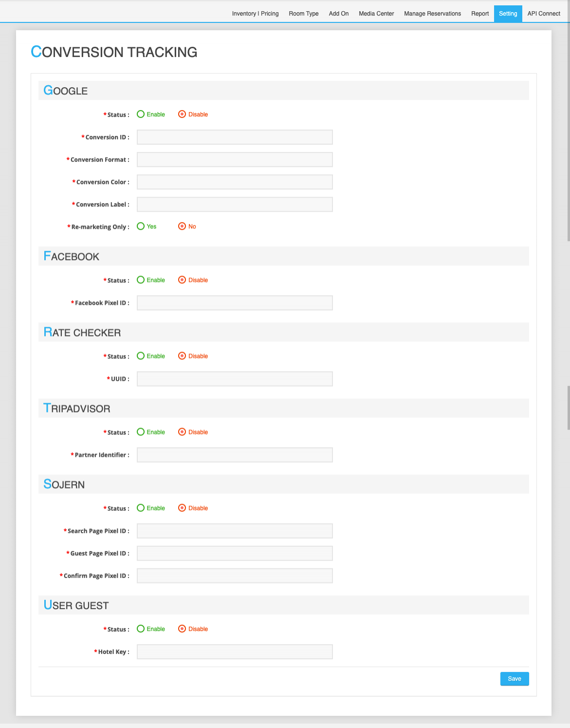Focus the Conversion Color text field
The height and width of the screenshot is (728, 570).
(235, 182)
